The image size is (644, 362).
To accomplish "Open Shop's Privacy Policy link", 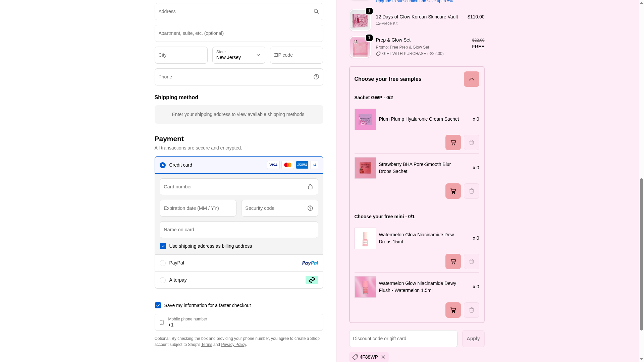I will [233, 345].
